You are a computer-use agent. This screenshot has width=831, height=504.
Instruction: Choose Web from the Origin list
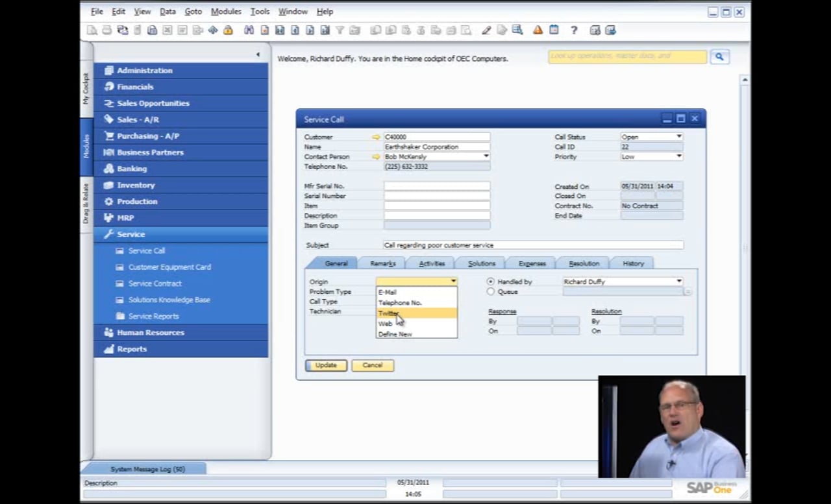point(417,324)
